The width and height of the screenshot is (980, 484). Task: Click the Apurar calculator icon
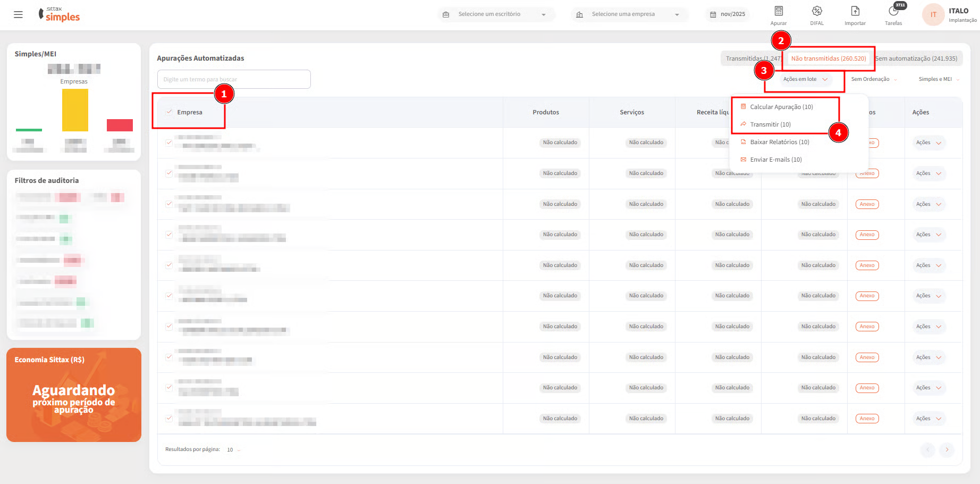point(778,12)
